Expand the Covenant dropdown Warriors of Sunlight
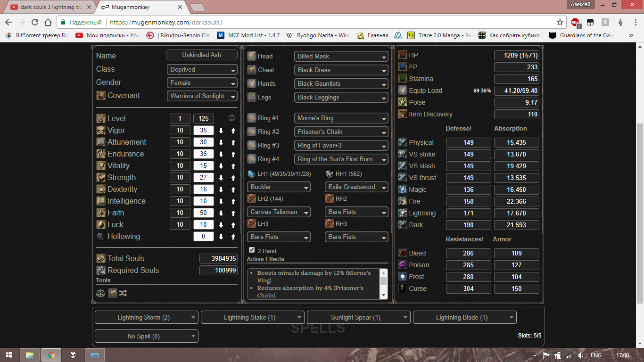This screenshot has height=362, width=644. click(202, 96)
